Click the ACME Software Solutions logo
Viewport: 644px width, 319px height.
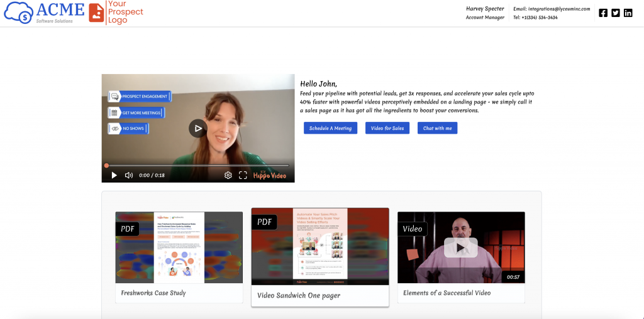[45, 13]
